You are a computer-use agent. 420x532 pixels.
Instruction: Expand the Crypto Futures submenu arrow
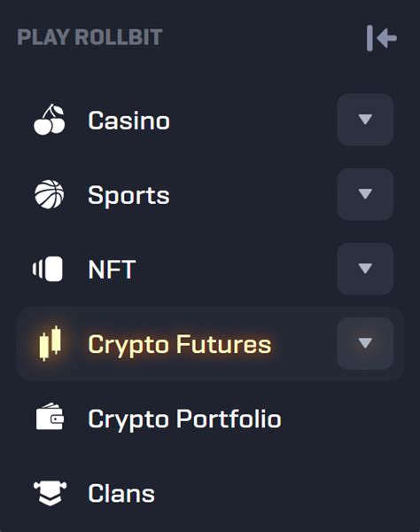[x=365, y=343]
